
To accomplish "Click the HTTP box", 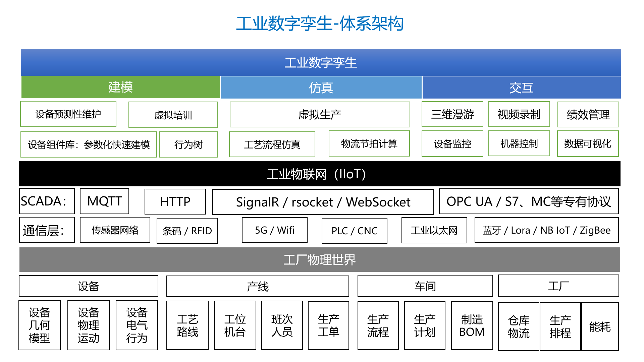I will (x=175, y=202).
